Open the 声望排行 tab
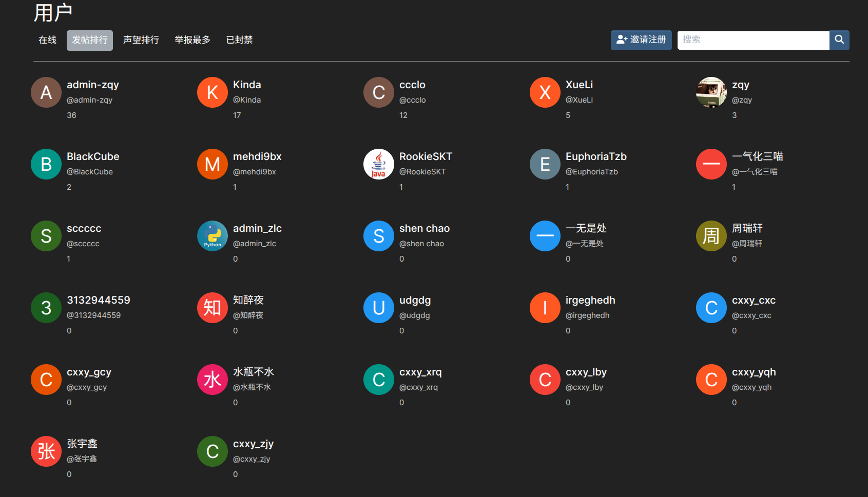 click(141, 40)
